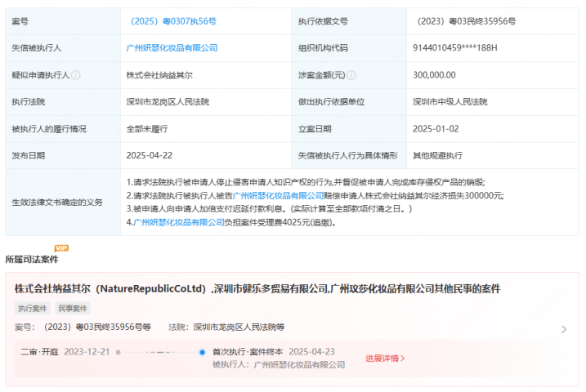Select organization code 9144010459****188H

454,48
